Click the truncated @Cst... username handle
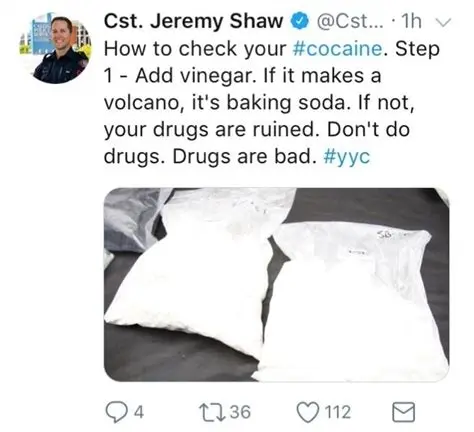The height and width of the screenshot is (432, 474). (350, 22)
